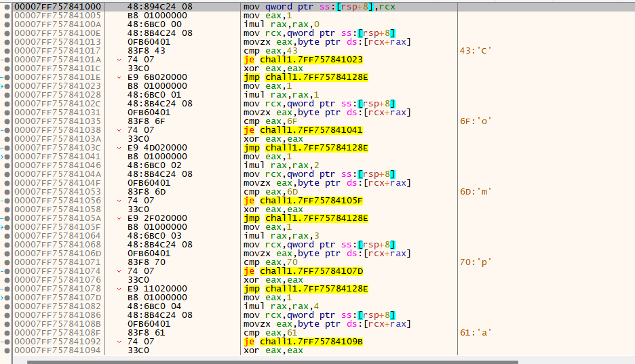Click jmp chall1.7FF75784128E at address 00007FF75784101E
Image resolution: width=635 pixels, height=364 pixels.
click(x=306, y=77)
